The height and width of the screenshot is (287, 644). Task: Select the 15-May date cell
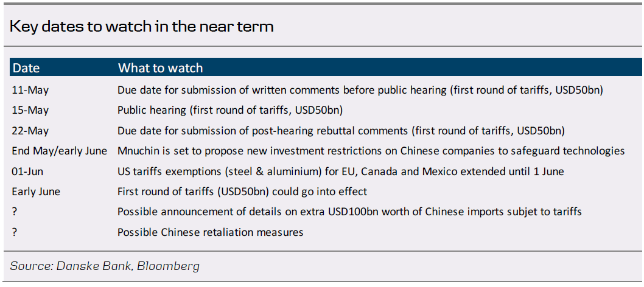(30, 110)
